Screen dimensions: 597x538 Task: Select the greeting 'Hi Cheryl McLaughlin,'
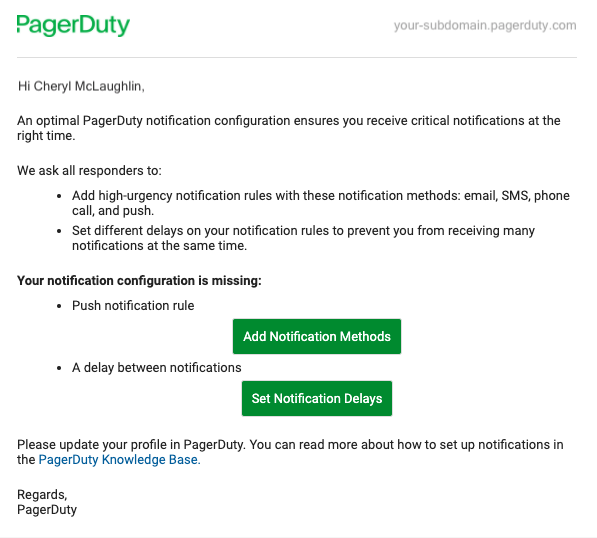pyautogui.click(x=81, y=86)
